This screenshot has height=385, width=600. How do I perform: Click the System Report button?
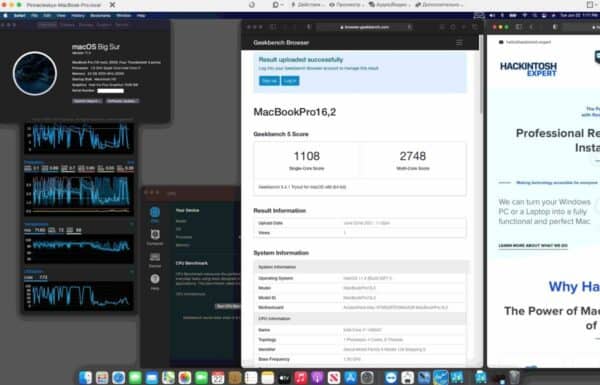(87, 101)
